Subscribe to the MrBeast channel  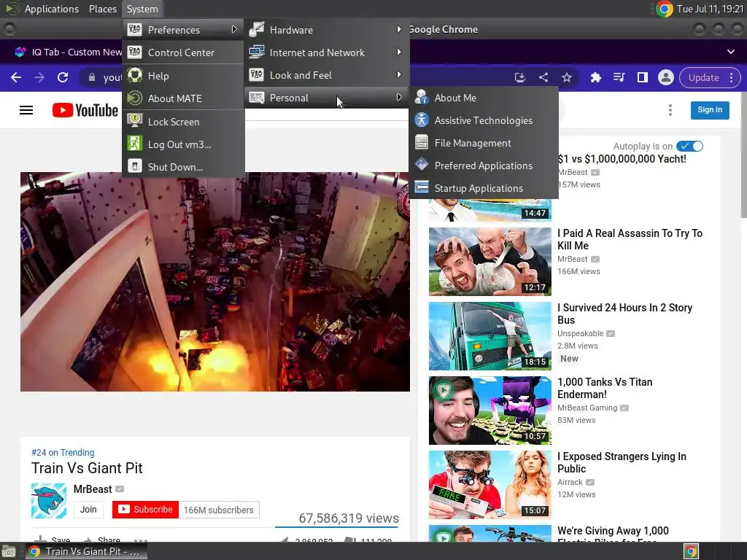[x=145, y=510]
